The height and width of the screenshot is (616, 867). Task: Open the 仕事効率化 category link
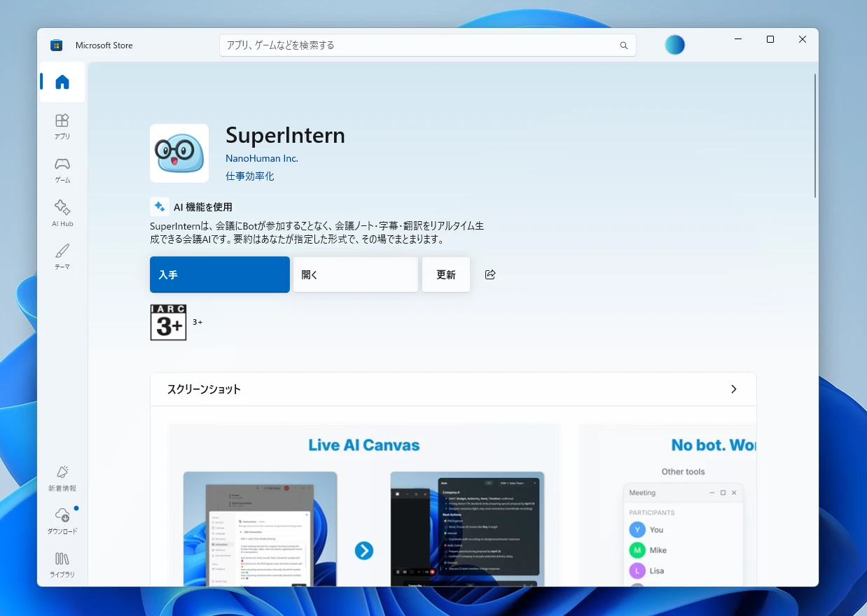coord(250,176)
